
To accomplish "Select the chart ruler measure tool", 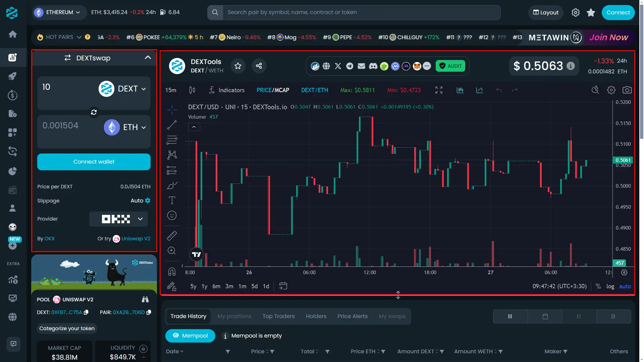I will click(x=172, y=236).
